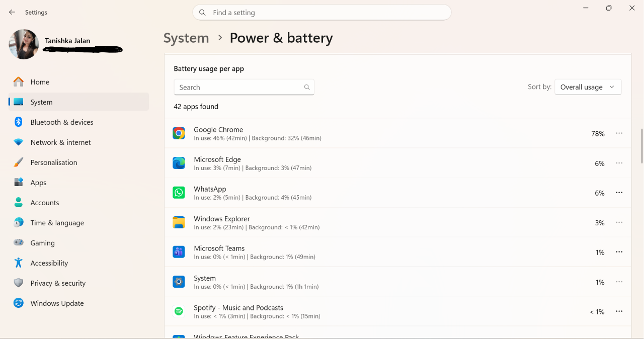Select System in the sidebar

click(78, 102)
